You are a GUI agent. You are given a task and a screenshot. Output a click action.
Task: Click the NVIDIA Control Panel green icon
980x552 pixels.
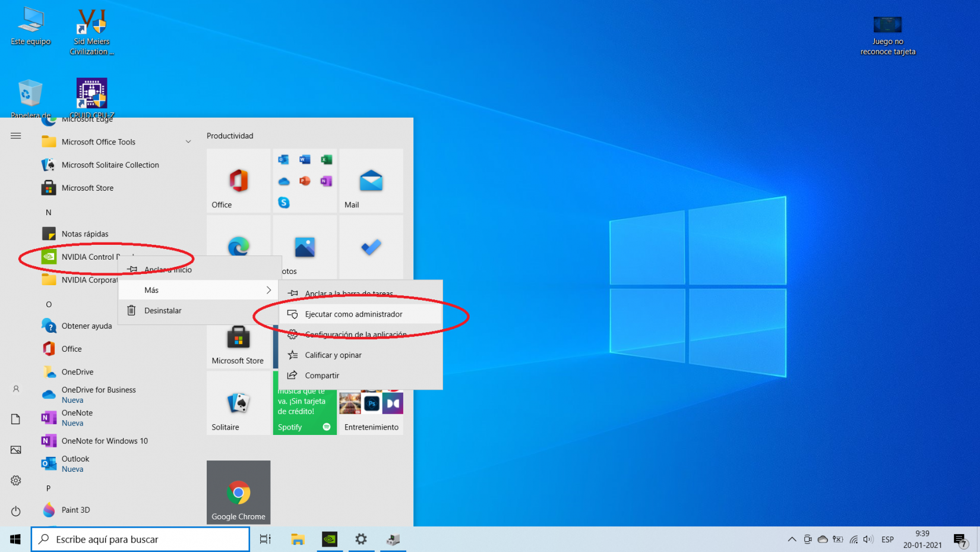(49, 257)
